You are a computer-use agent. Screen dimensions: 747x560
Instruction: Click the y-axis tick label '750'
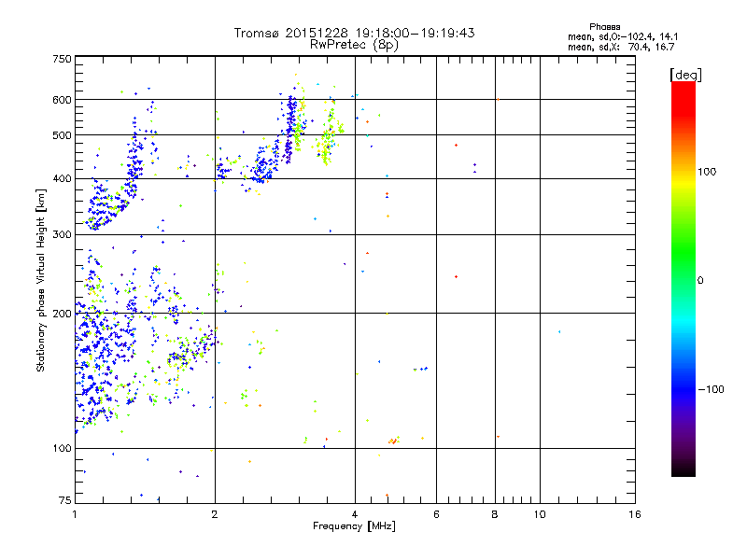tap(63, 59)
